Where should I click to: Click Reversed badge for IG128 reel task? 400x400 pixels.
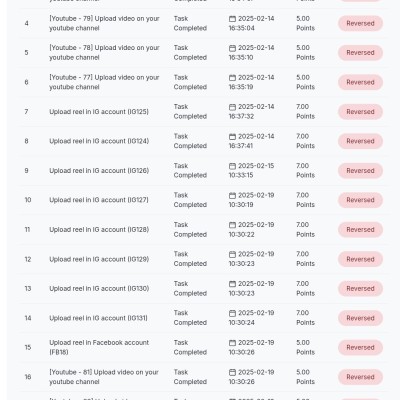(360, 230)
